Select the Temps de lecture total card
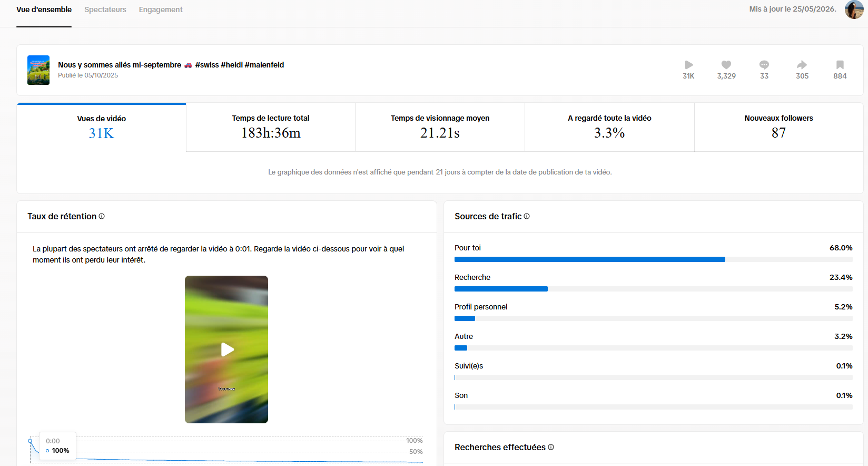The width and height of the screenshot is (868, 466). tap(271, 127)
